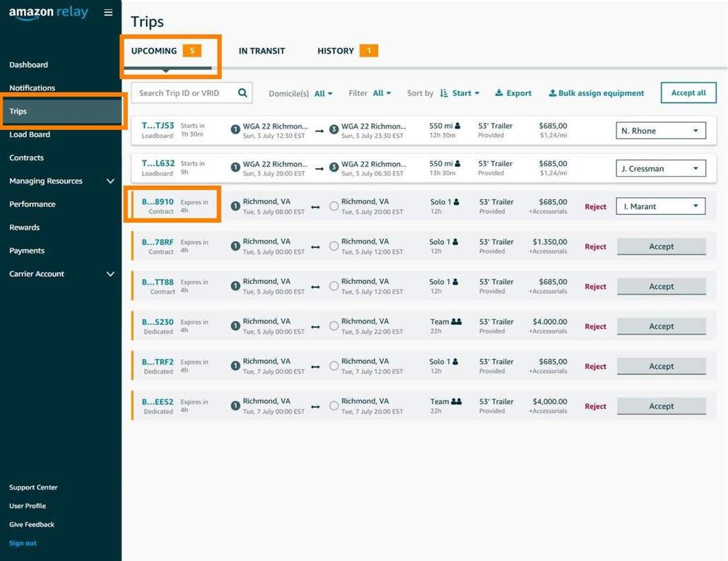The width and height of the screenshot is (728, 561).
Task: Open the Domicile(s) All dropdown
Action: pyautogui.click(x=323, y=93)
